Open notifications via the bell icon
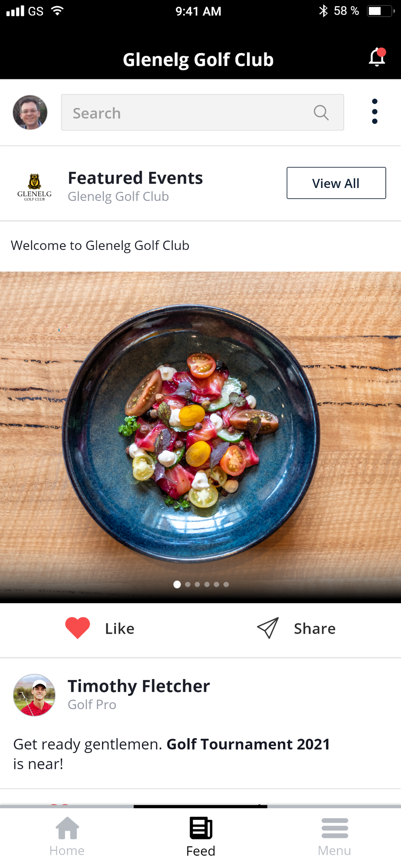The image size is (401, 868). 377,57
